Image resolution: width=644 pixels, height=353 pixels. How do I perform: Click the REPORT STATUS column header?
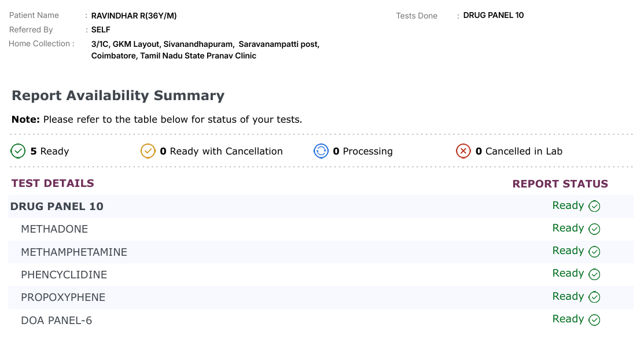click(x=560, y=184)
